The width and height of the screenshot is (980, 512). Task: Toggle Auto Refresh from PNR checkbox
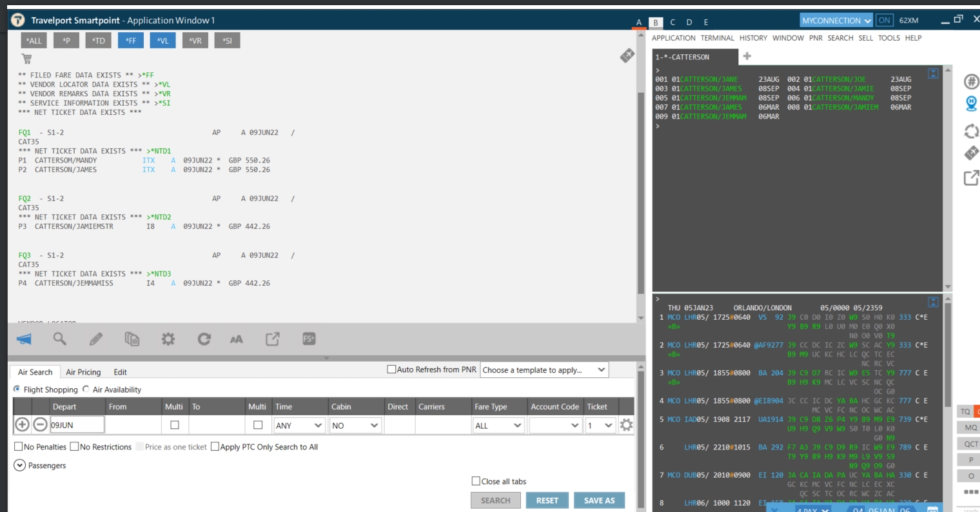click(x=391, y=369)
